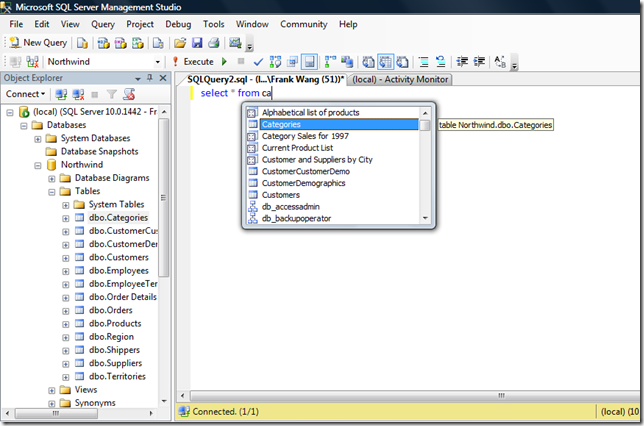Image resolution: width=644 pixels, height=426 pixels.
Task: Click the Save floppy disk icon
Action: click(197, 43)
